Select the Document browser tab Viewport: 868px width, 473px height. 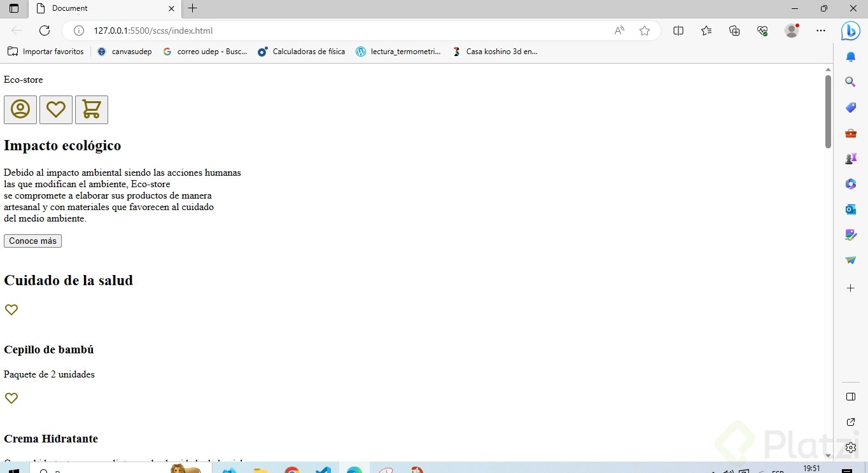[x=106, y=8]
